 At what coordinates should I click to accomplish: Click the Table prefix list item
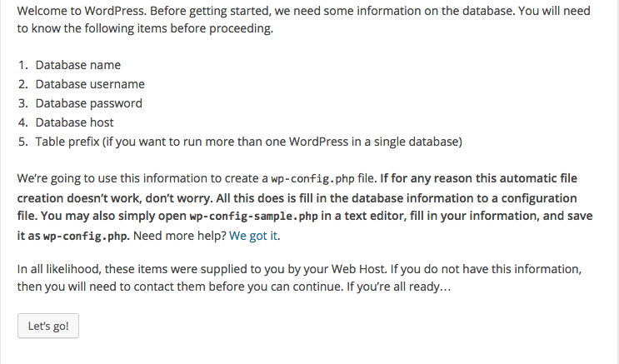249,142
